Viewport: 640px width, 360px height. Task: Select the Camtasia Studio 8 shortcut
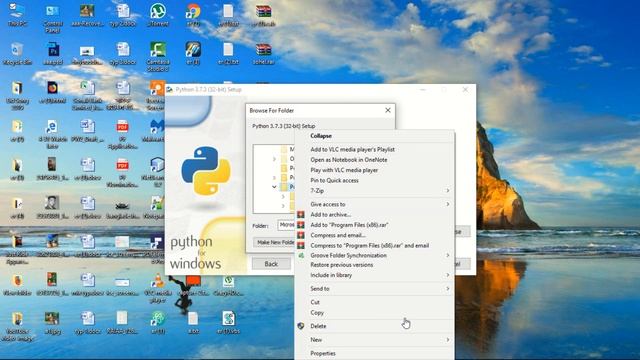158,57
